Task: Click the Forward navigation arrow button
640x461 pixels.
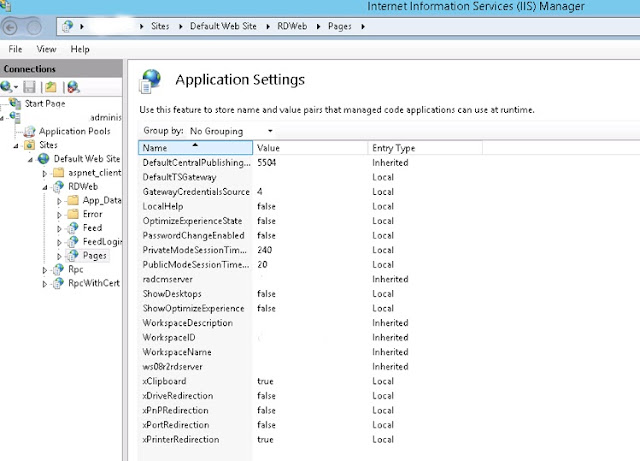Action: (x=34, y=28)
